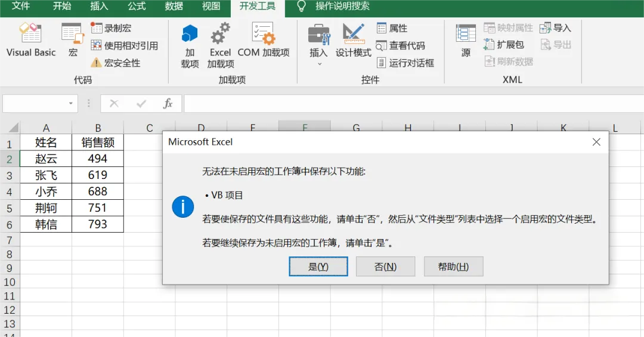Switch to the 视图 tab
The width and height of the screenshot is (644, 337).
pyautogui.click(x=211, y=6)
